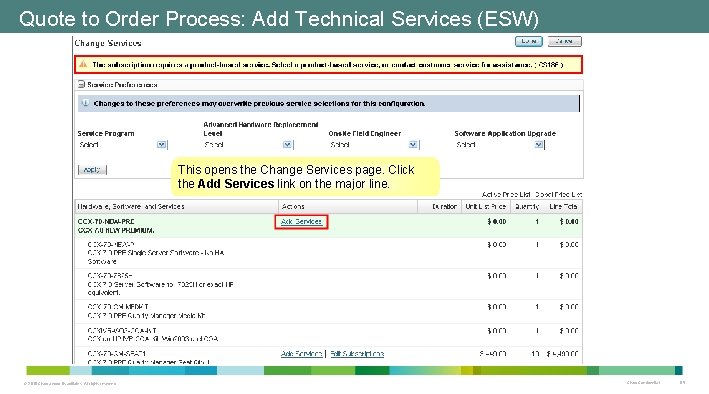Click the Line Total column header
The height and width of the screenshot is (394, 709).
[563, 206]
